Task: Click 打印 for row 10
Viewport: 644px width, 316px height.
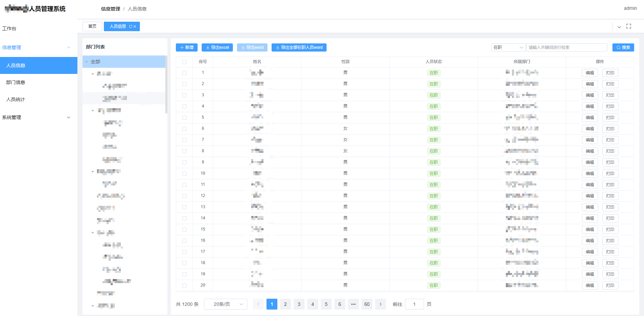Action: (610, 174)
